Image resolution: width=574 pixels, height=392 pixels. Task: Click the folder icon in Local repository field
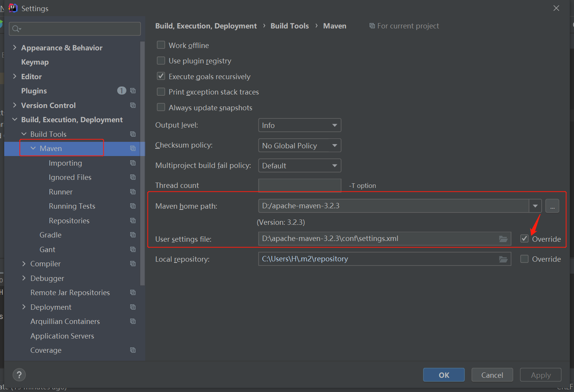tap(503, 259)
